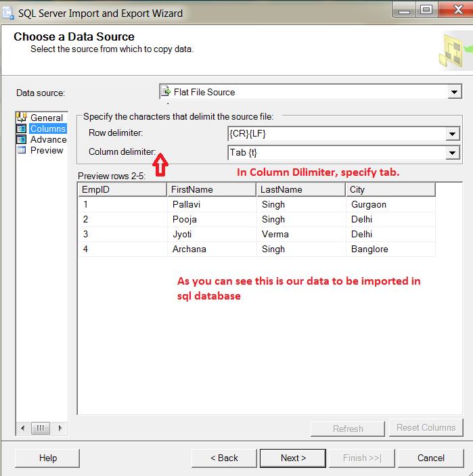Click the wizard icon in title bar
473x476 pixels.
(x=8, y=12)
